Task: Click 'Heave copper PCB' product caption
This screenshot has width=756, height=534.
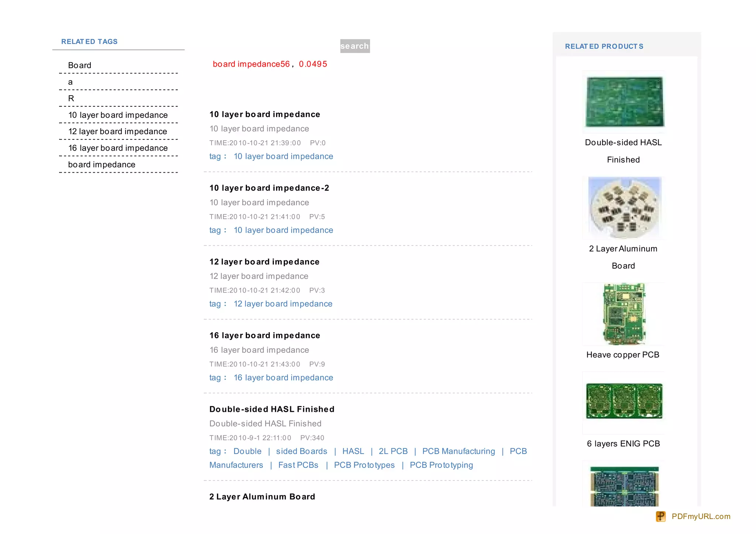Action: (623, 355)
